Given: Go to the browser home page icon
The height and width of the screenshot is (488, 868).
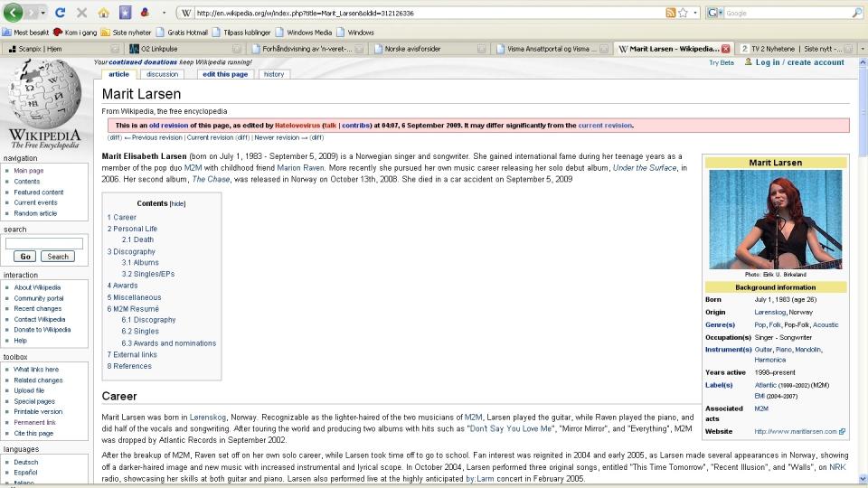Looking at the screenshot, I should pyautogui.click(x=103, y=12).
